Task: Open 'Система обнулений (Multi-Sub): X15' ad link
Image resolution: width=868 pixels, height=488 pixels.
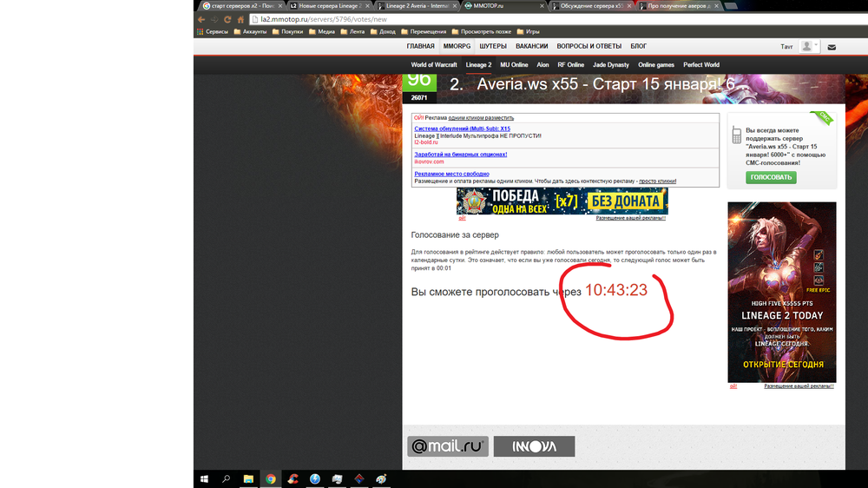Action: (462, 129)
